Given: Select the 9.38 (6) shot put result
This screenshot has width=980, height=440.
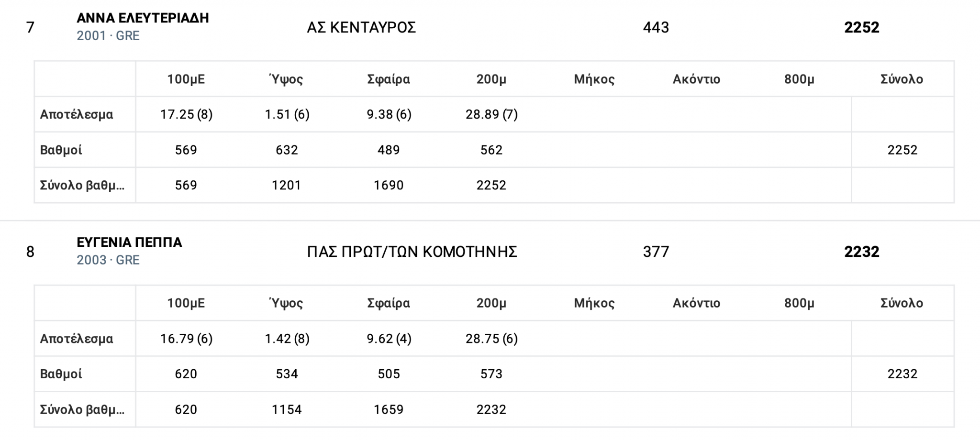Looking at the screenshot, I should [389, 114].
